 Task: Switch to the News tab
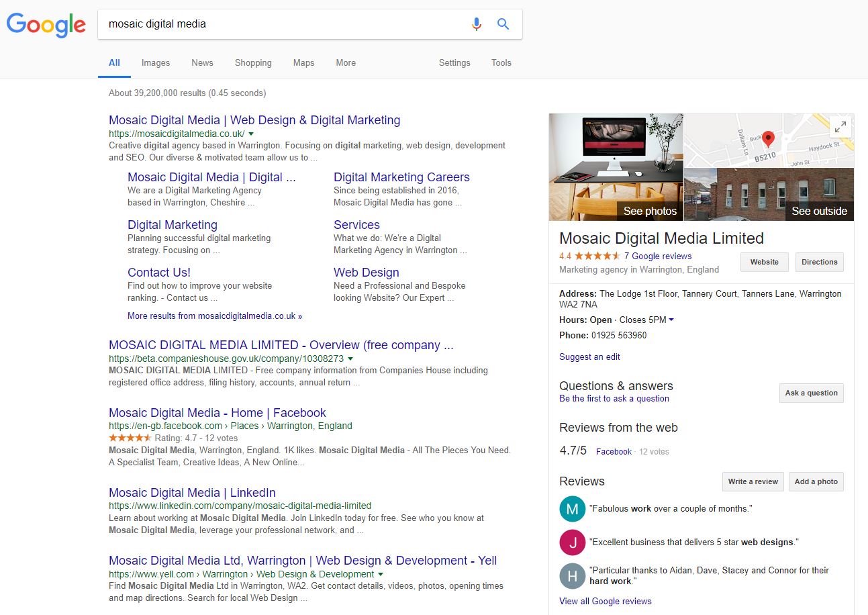pos(202,62)
